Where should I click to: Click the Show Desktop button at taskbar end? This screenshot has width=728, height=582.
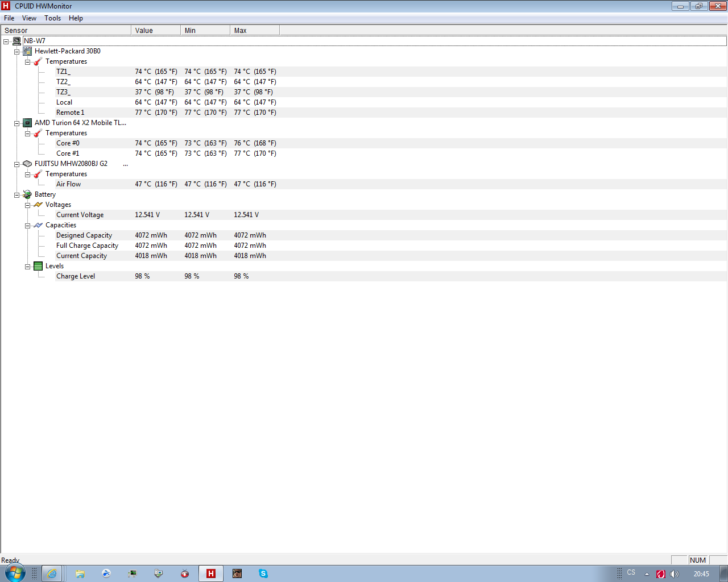pos(723,573)
